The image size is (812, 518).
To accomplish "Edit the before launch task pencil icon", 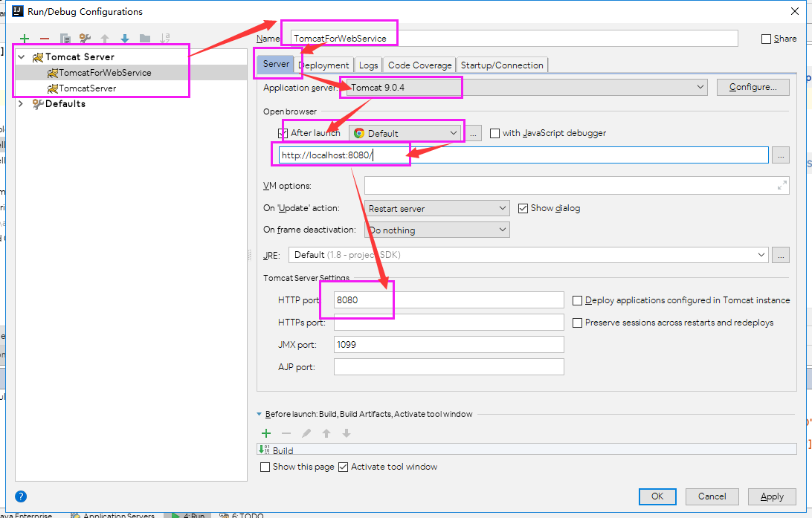I will click(306, 433).
